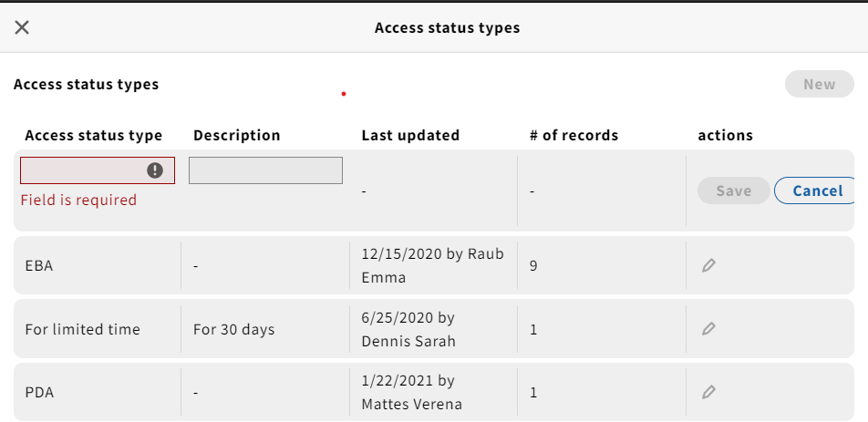Viewport: 868px width, 422px height.
Task: Click the EBA record count of 9
Action: point(533,266)
